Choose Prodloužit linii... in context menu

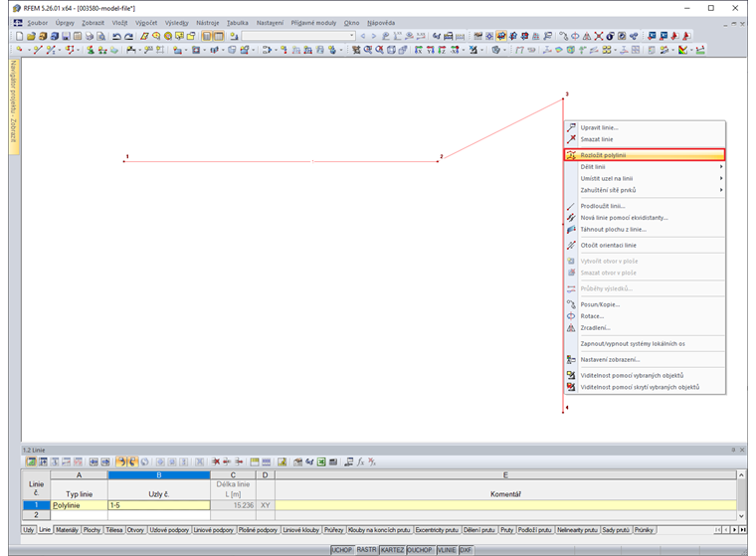[x=645, y=206]
